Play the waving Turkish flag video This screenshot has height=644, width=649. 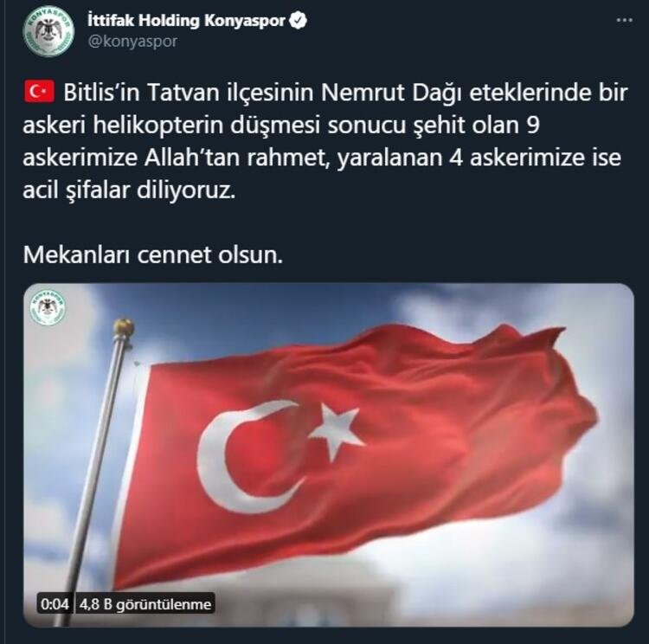point(329,454)
